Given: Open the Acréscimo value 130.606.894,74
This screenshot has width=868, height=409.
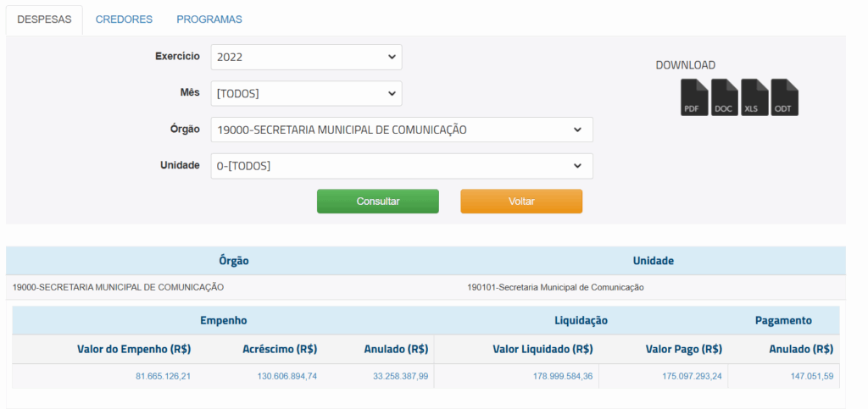Looking at the screenshot, I should (x=287, y=376).
